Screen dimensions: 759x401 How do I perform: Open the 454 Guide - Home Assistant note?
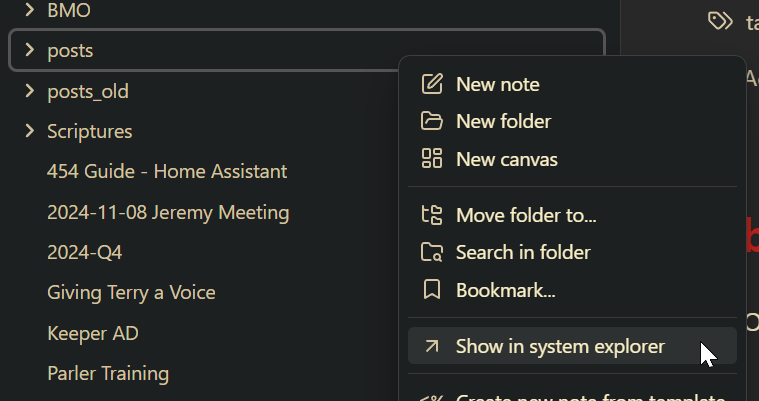pyautogui.click(x=167, y=171)
